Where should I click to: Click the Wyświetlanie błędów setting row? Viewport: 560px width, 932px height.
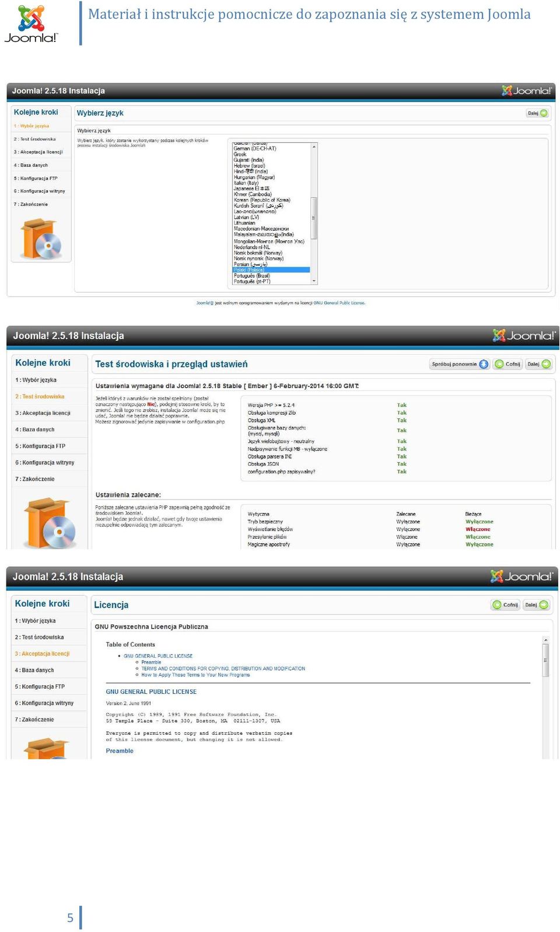pyautogui.click(x=370, y=529)
